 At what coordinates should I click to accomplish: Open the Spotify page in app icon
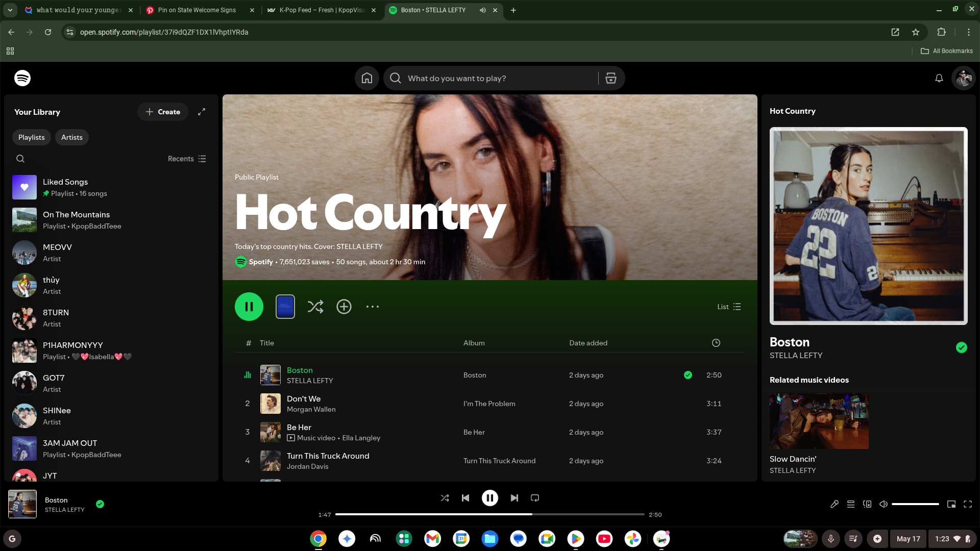[x=895, y=32]
